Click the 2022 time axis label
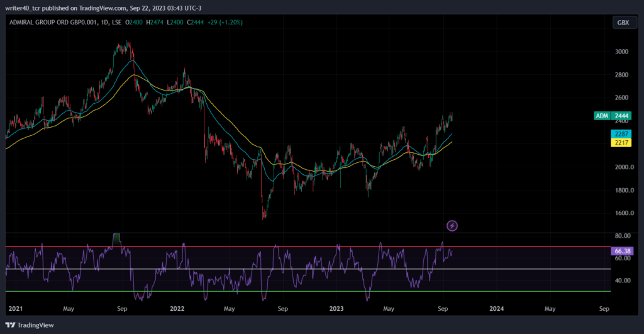The width and height of the screenshot is (644, 334). [x=177, y=309]
